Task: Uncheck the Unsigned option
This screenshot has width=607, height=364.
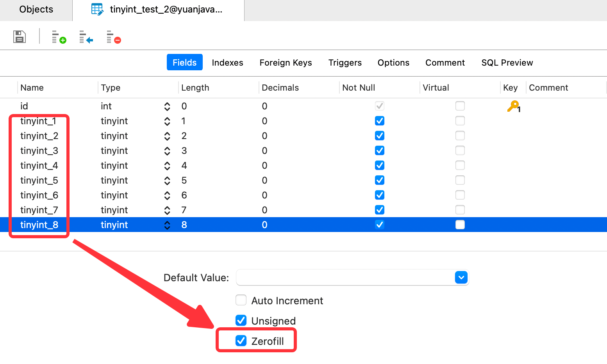Action: click(x=241, y=321)
